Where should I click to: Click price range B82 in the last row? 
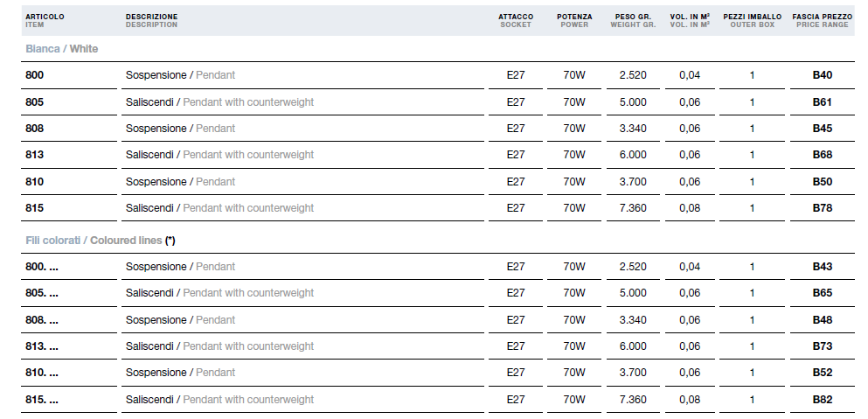822,400
